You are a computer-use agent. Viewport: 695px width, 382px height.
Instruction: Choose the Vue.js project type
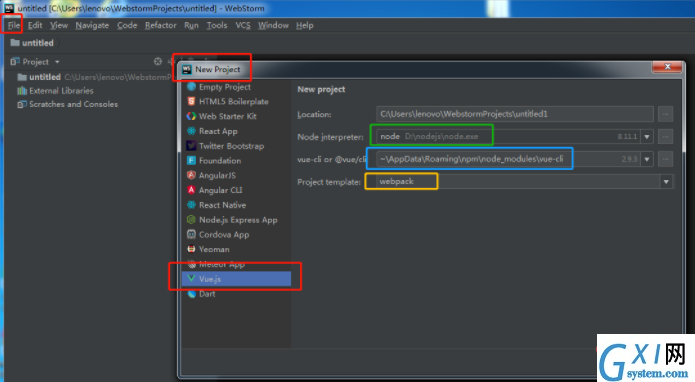pyautogui.click(x=236, y=279)
